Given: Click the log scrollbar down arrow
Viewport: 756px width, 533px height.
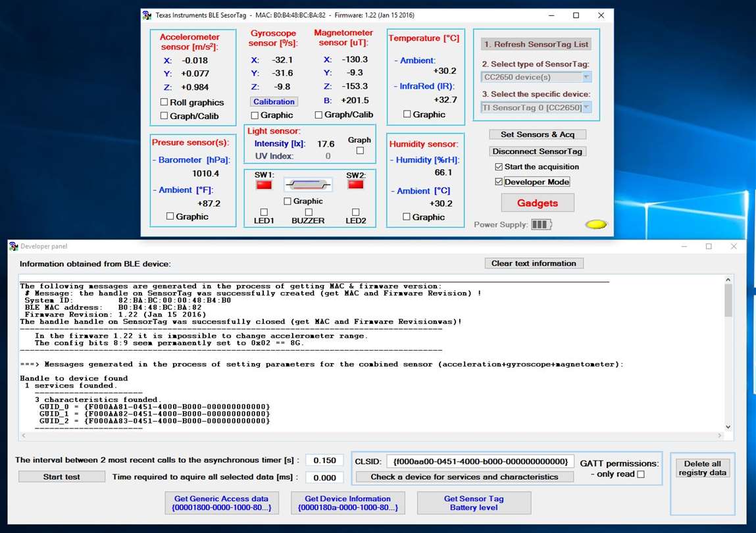Looking at the screenshot, I should click(728, 427).
